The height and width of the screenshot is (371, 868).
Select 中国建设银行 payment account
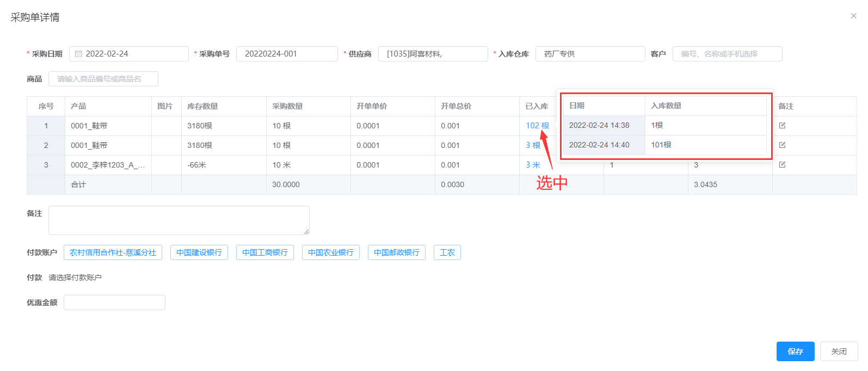coord(199,252)
